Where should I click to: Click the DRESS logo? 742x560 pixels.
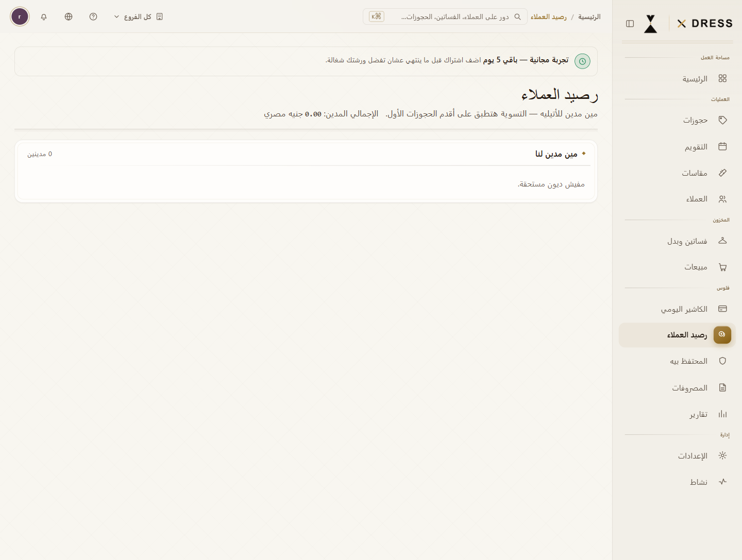tap(704, 24)
